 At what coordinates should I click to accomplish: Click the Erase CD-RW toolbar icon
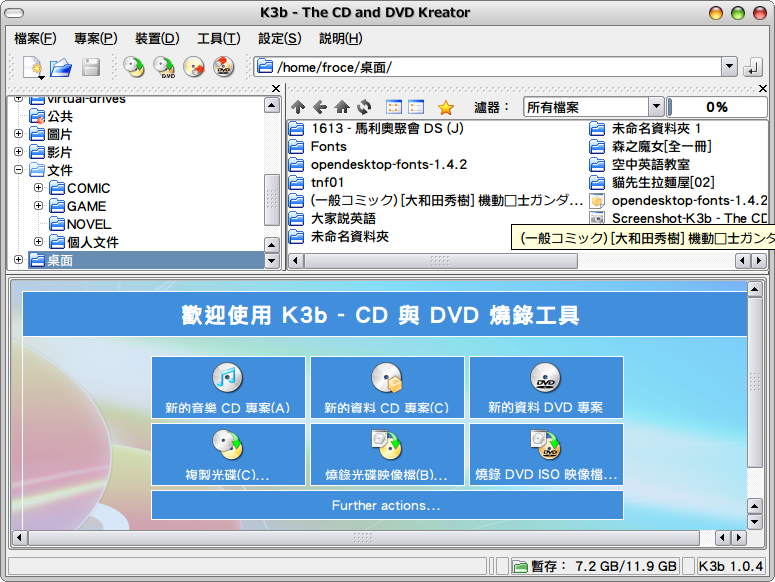pyautogui.click(x=194, y=67)
